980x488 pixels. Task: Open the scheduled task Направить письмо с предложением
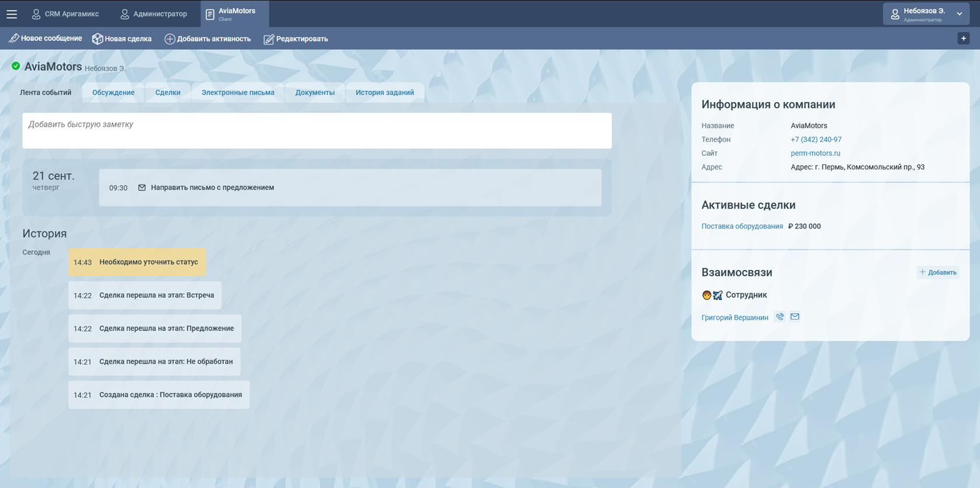pos(212,188)
